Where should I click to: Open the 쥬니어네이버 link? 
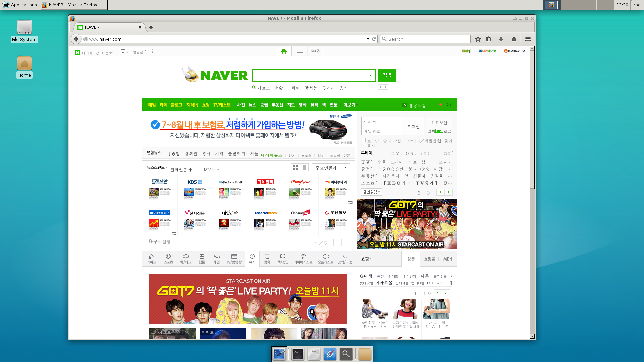[488, 51]
